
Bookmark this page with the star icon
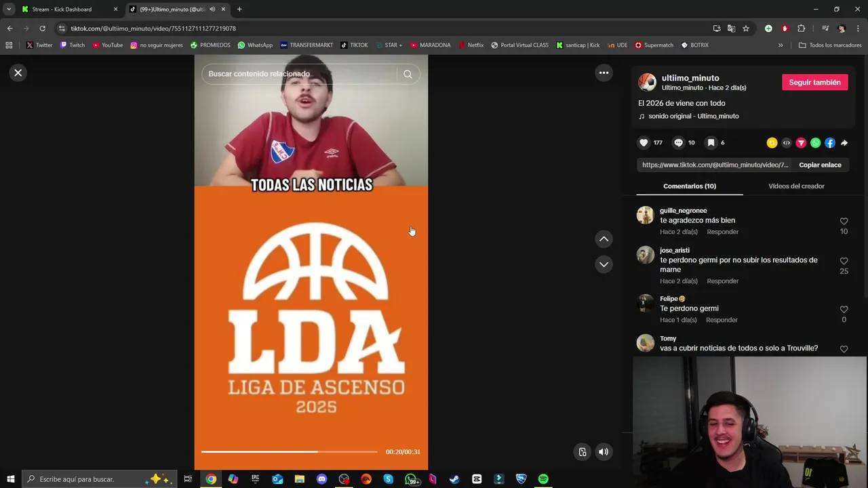click(746, 28)
